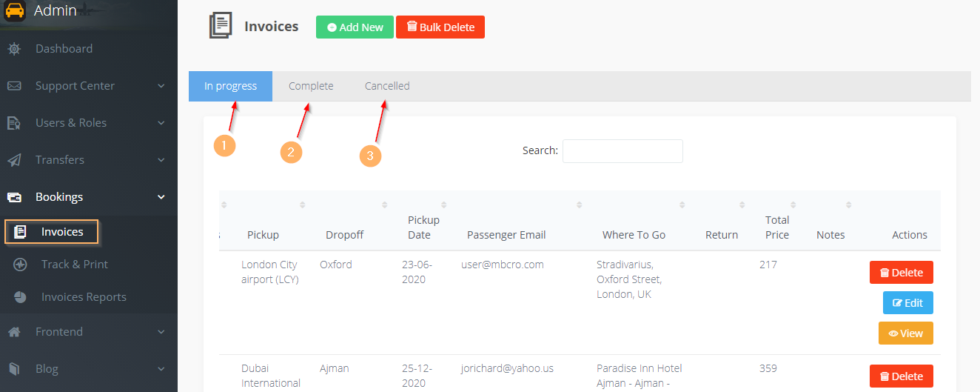Image resolution: width=980 pixels, height=392 pixels.
Task: Click the Support Center envelope icon
Action: 14,86
